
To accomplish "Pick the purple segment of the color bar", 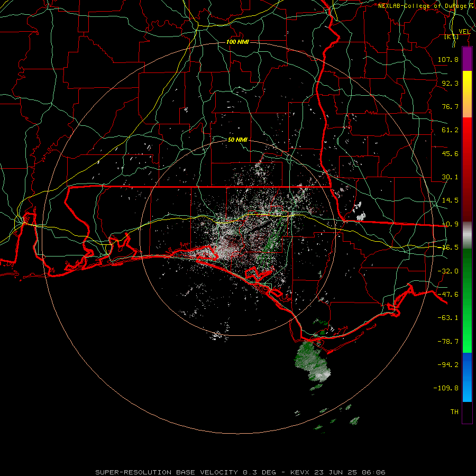I will 467,59.
